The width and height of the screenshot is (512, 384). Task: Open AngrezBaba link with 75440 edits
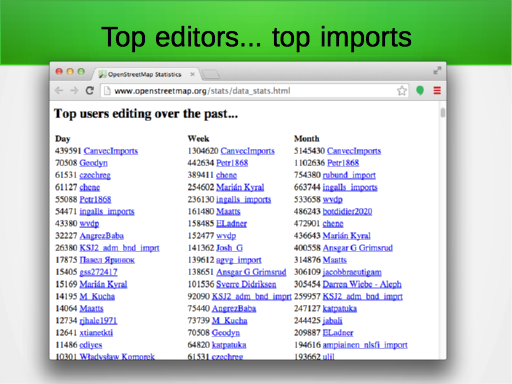(234, 308)
